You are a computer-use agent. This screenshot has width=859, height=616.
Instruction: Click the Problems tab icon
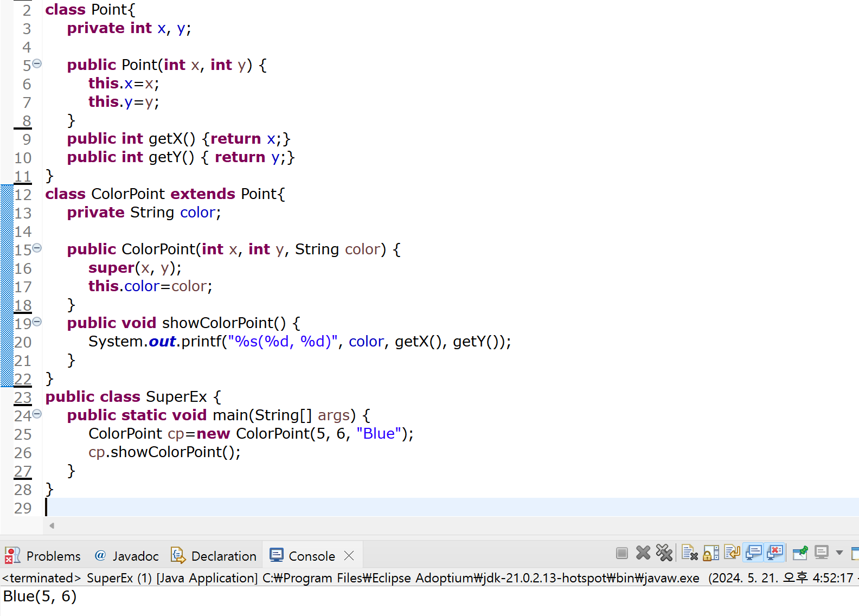12,556
